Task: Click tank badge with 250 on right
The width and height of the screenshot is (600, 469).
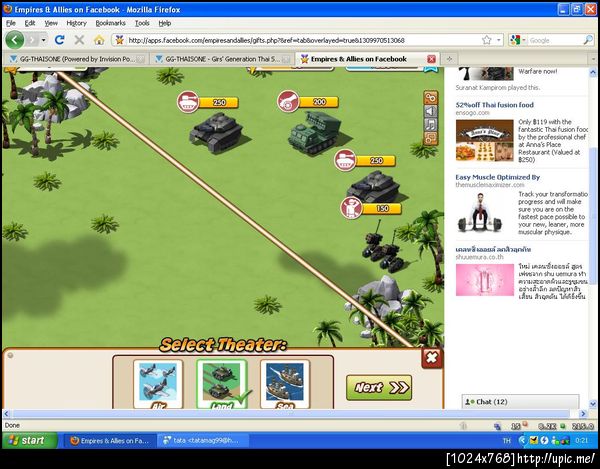Action: click(365, 160)
